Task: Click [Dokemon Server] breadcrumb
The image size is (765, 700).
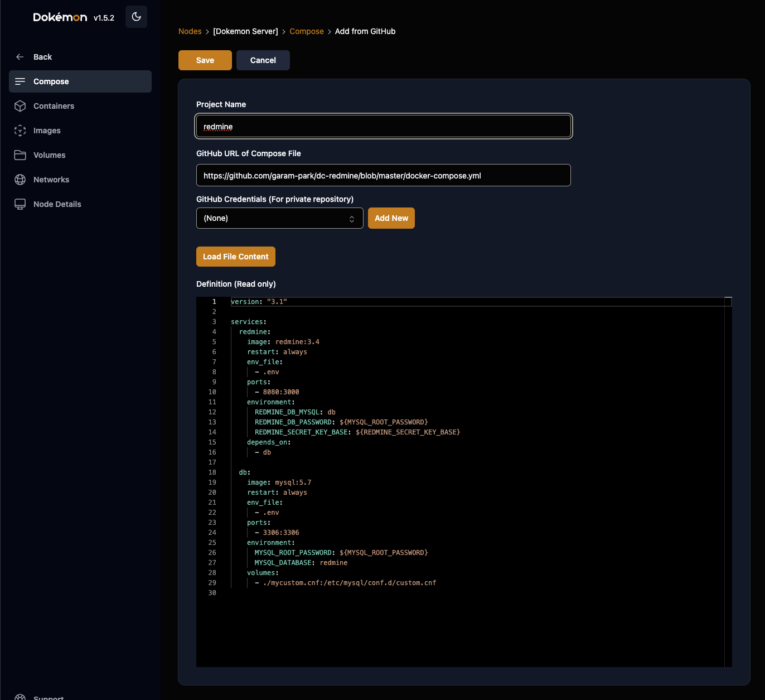Action: point(245,31)
